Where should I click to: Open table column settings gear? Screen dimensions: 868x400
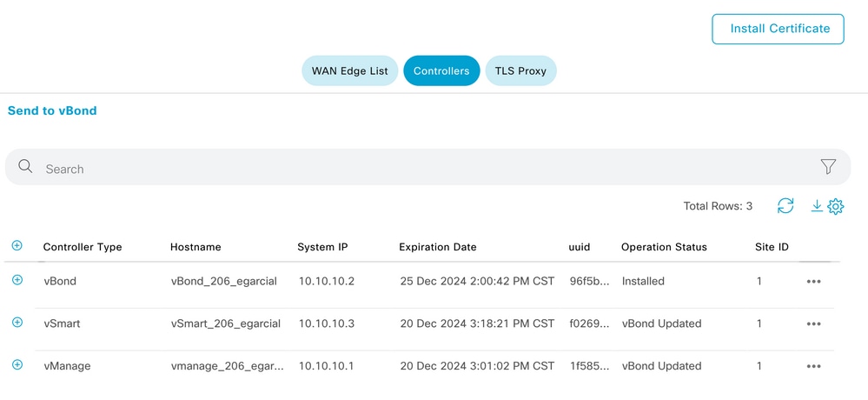pos(835,207)
